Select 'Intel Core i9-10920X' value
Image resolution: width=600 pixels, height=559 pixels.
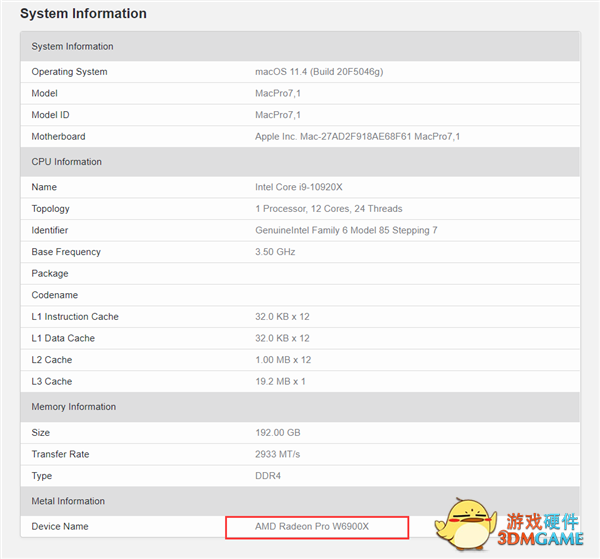pyautogui.click(x=299, y=187)
